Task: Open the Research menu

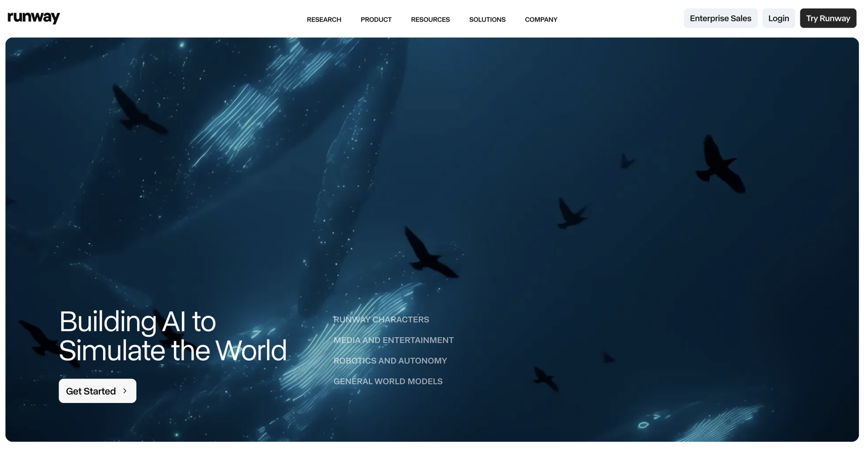Action: point(324,20)
